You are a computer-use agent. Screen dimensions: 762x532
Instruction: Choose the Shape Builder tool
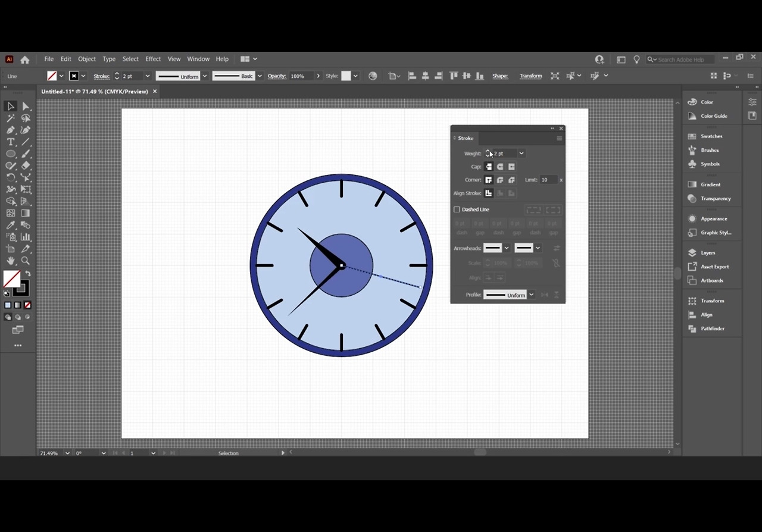click(11, 201)
